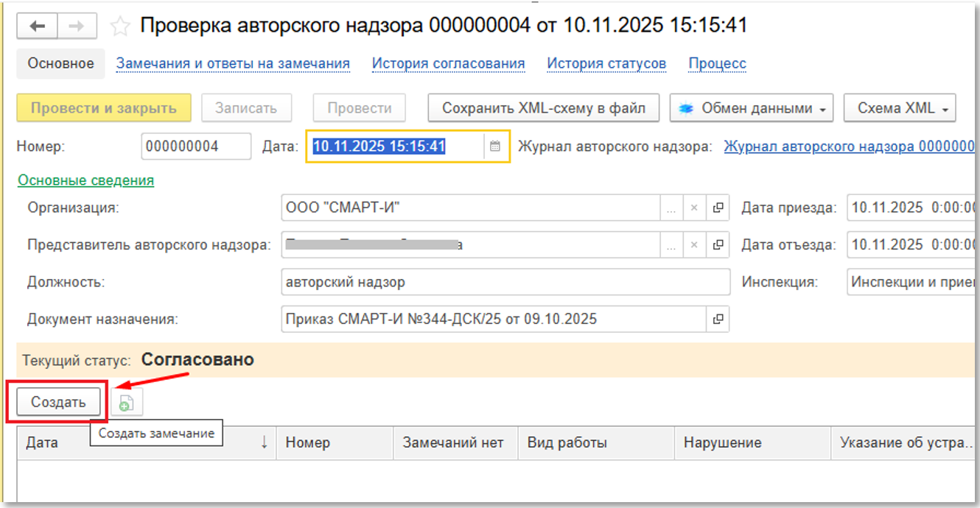Go to the История статусов tab

[606, 63]
